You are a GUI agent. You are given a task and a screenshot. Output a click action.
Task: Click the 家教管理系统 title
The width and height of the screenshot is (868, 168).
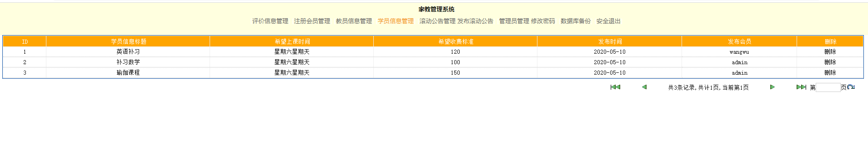pos(437,9)
